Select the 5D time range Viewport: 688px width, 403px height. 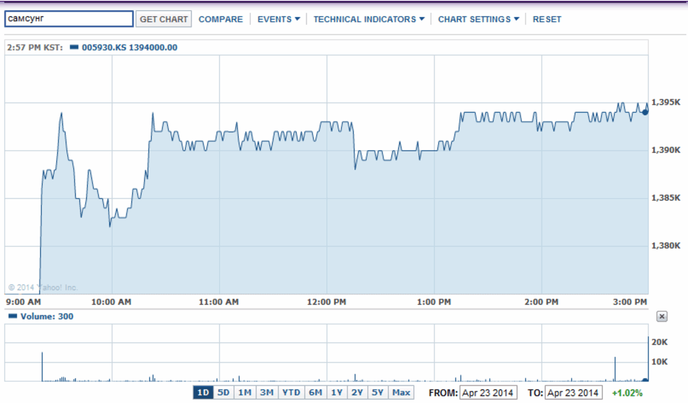point(223,392)
